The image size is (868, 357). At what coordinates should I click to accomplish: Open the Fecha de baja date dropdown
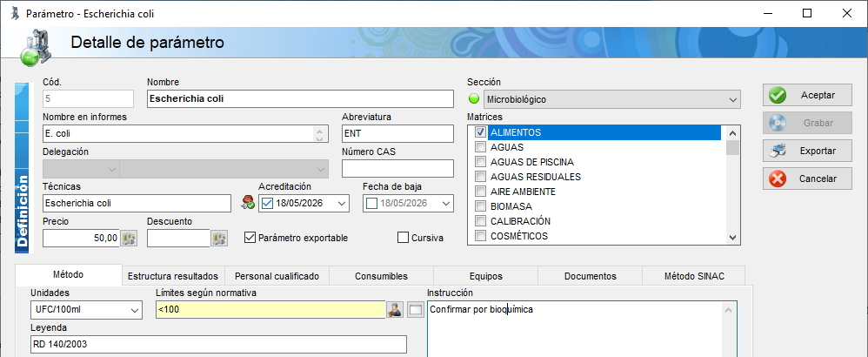pyautogui.click(x=446, y=204)
